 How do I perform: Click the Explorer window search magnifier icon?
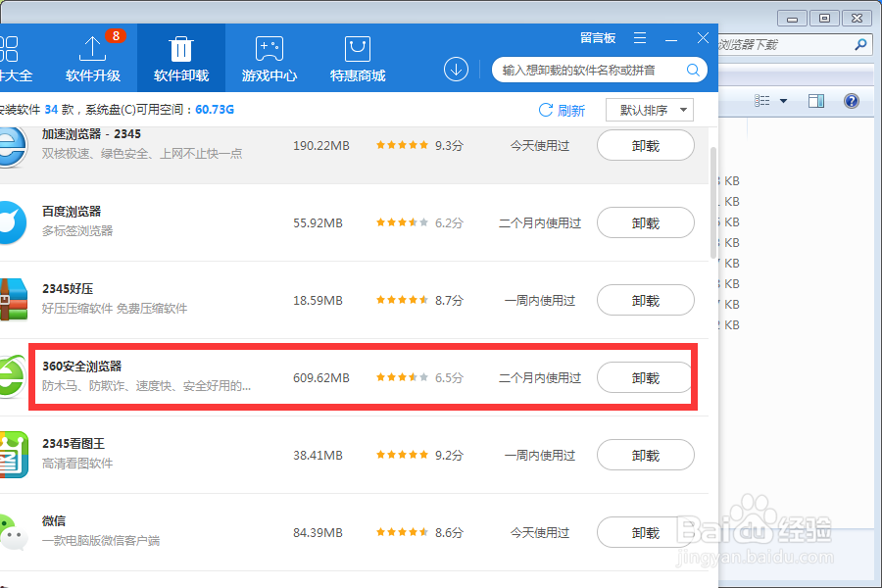point(860,44)
